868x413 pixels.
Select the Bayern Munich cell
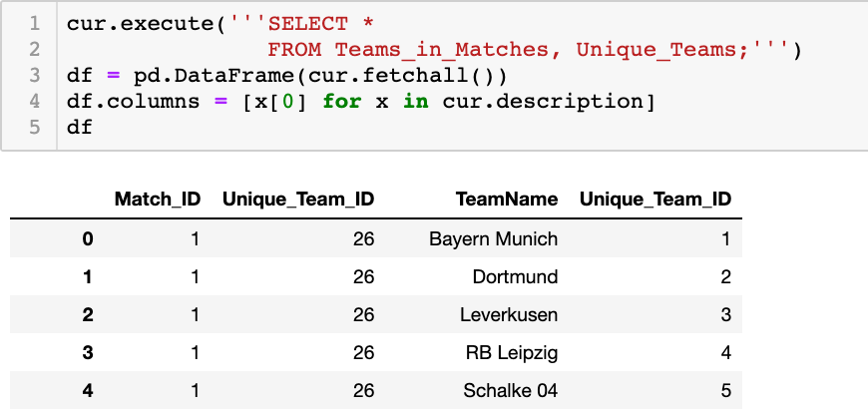(493, 238)
